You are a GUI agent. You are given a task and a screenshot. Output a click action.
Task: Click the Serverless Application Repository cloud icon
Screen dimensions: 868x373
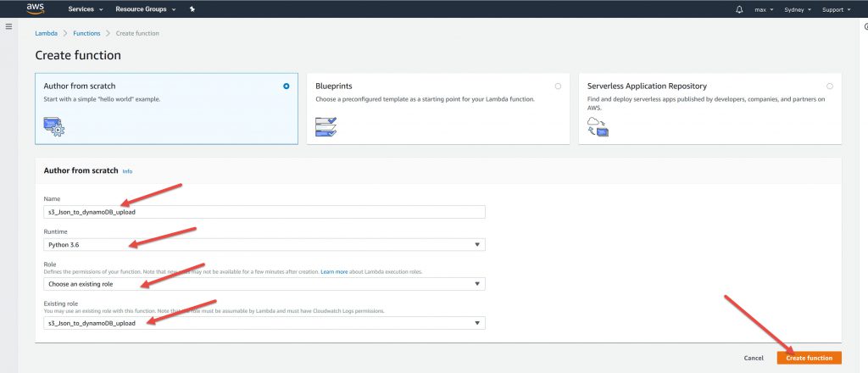point(597,127)
